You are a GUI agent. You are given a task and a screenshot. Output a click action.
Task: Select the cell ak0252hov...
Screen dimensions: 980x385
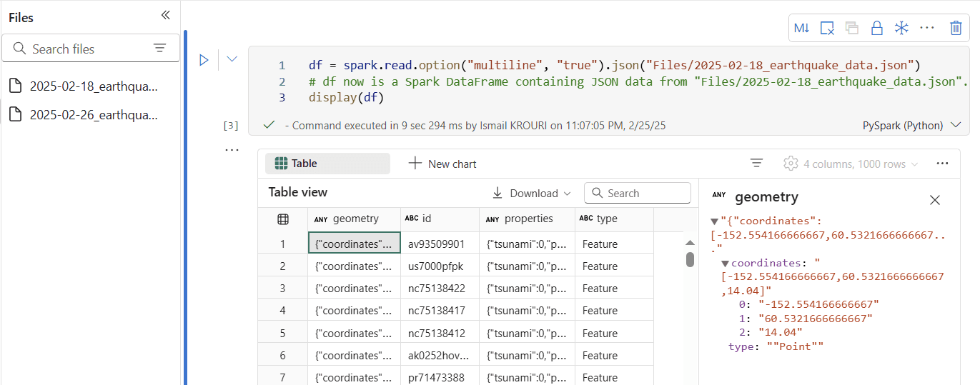click(440, 355)
